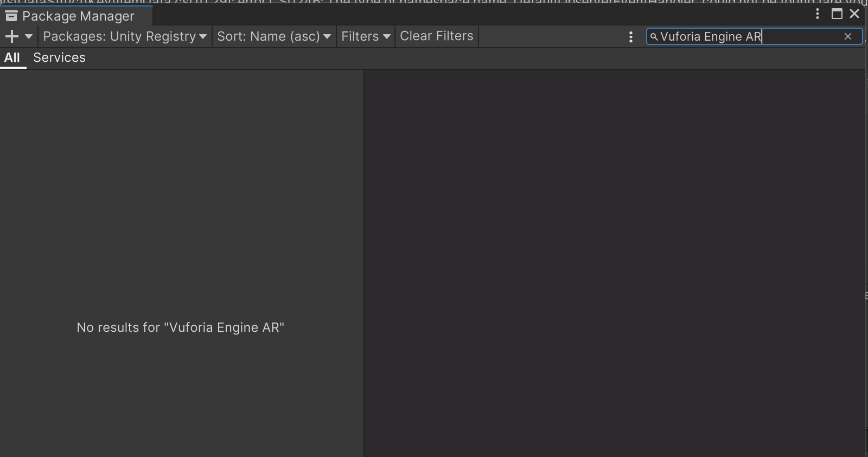Click Clear Filters button
This screenshot has height=457, width=868.
tap(437, 36)
